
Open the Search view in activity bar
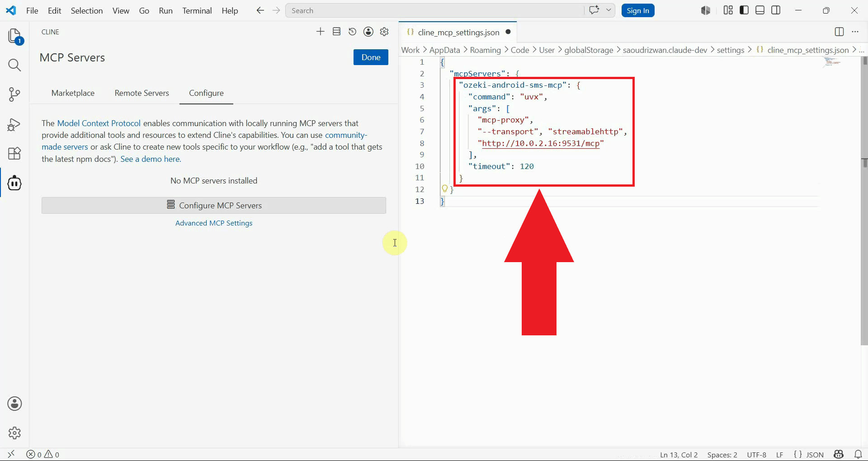pyautogui.click(x=14, y=65)
